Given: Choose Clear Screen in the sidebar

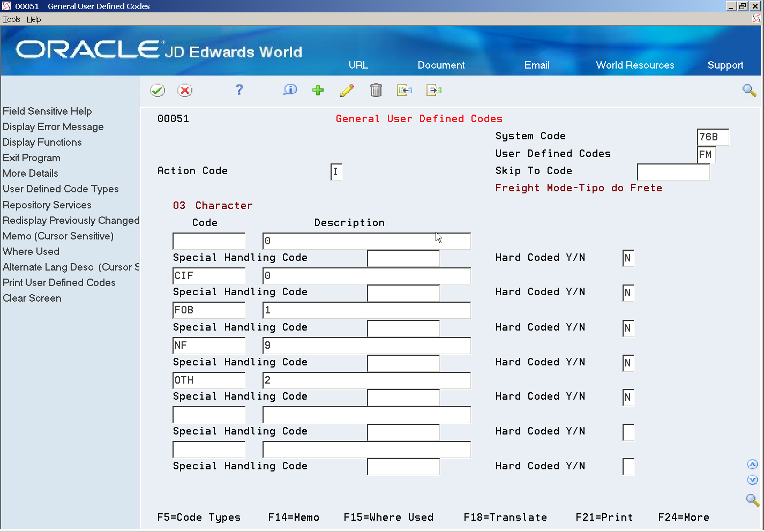Looking at the screenshot, I should pos(32,298).
